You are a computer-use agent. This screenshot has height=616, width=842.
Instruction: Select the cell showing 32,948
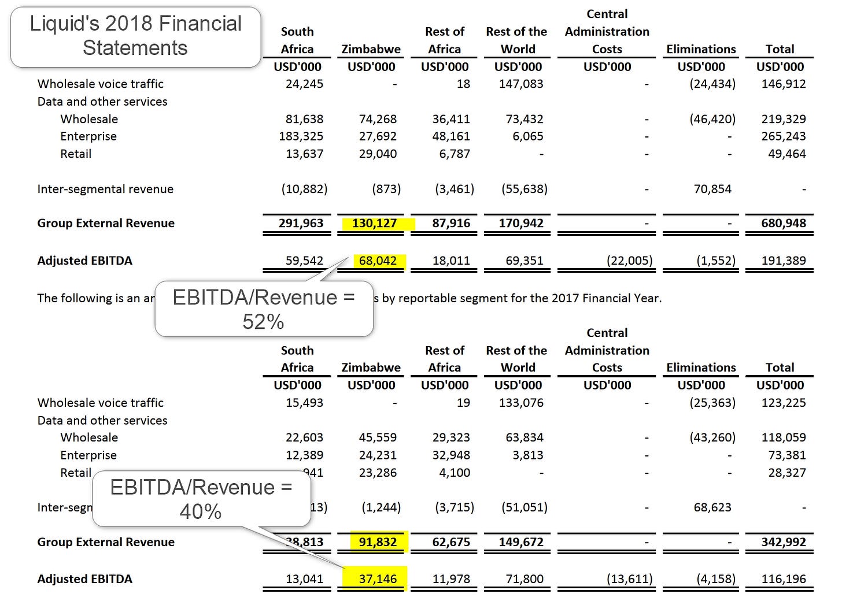(x=451, y=455)
